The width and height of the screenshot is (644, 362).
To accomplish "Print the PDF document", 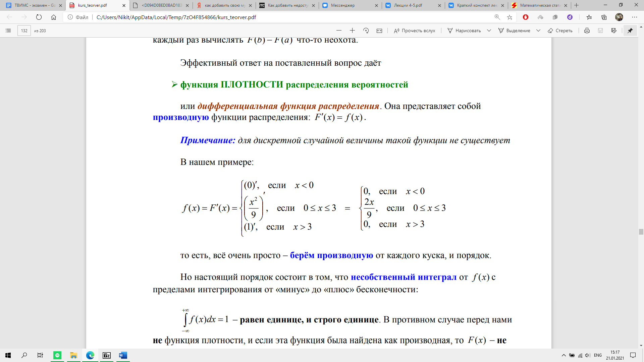I will pyautogui.click(x=587, y=31).
